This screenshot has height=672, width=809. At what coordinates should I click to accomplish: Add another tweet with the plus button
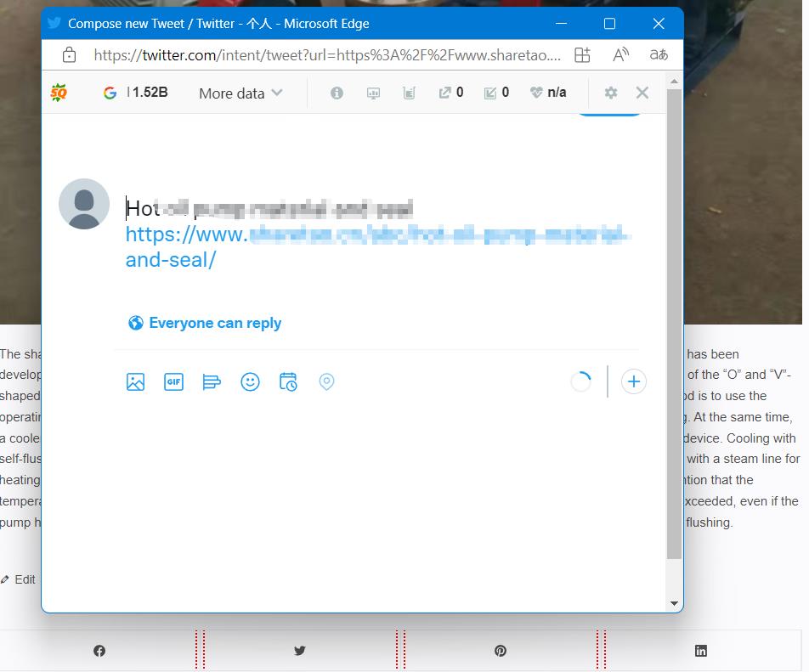(x=634, y=381)
